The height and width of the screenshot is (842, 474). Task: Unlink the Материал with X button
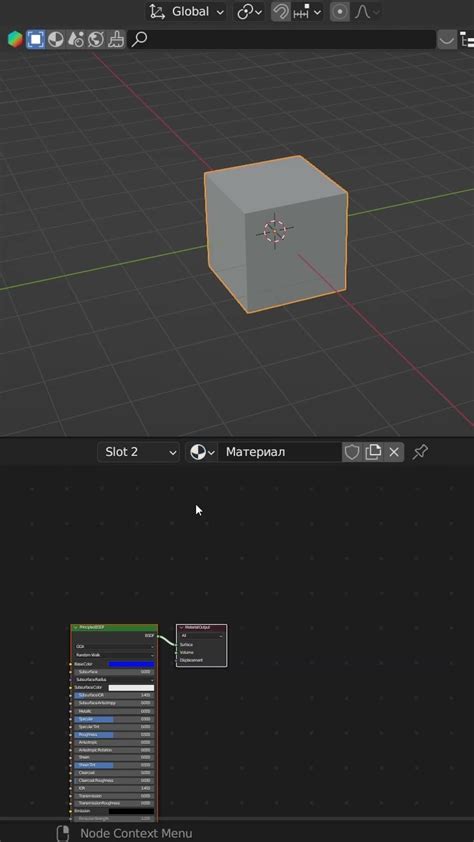point(394,452)
